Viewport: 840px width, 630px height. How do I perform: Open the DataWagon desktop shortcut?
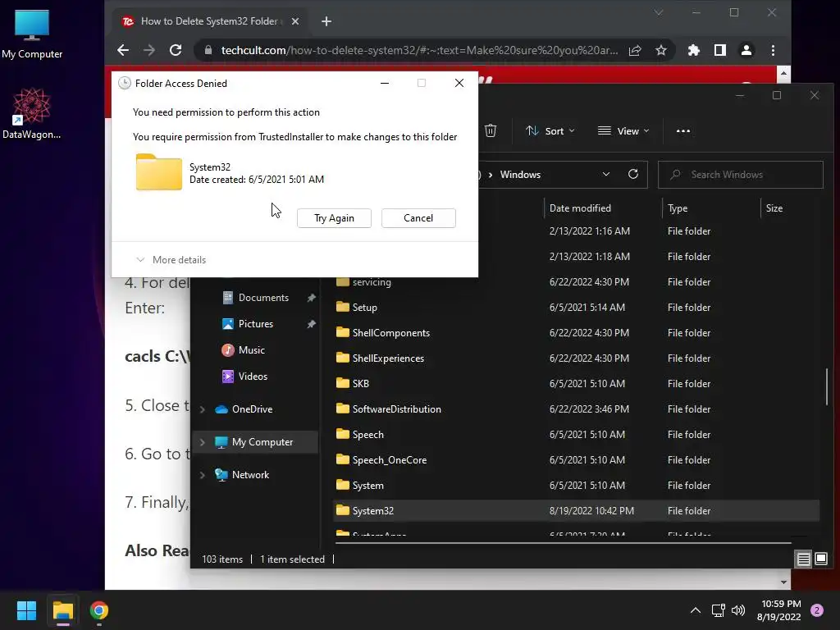[x=32, y=113]
